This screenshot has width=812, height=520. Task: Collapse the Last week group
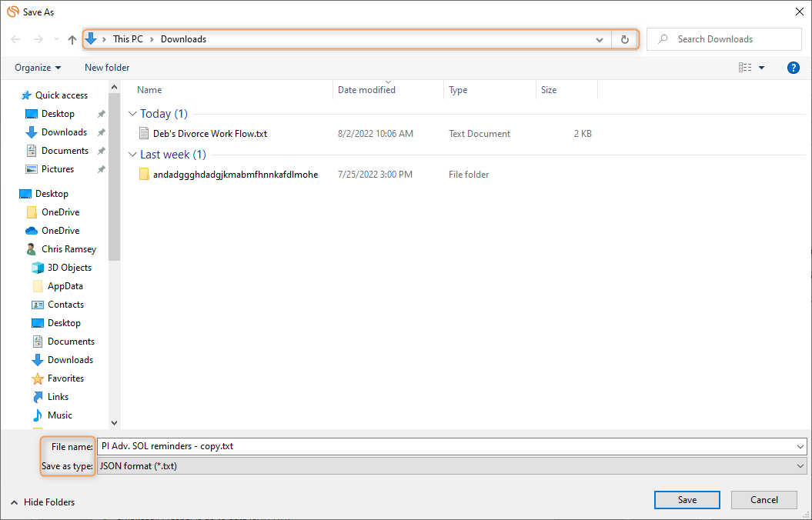132,154
